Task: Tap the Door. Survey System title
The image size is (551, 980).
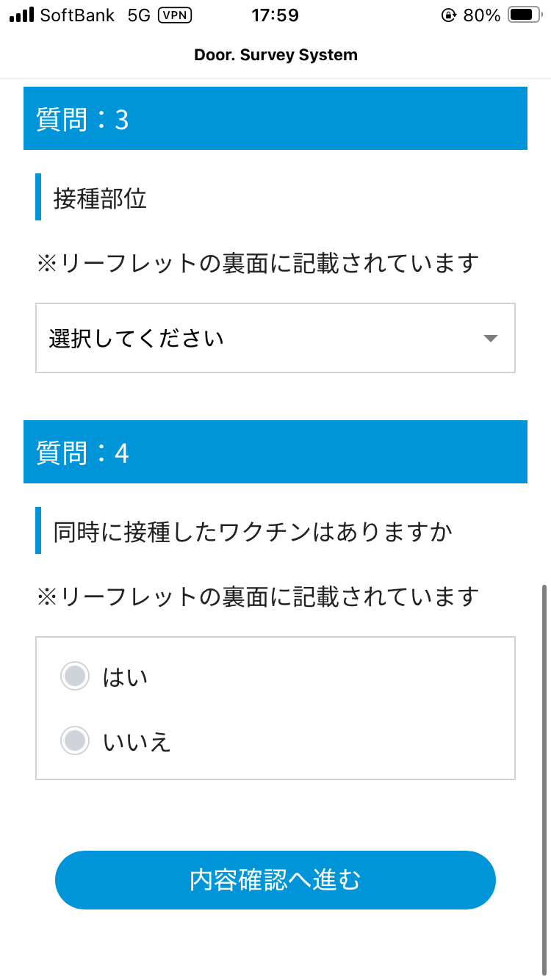Action: [x=275, y=54]
